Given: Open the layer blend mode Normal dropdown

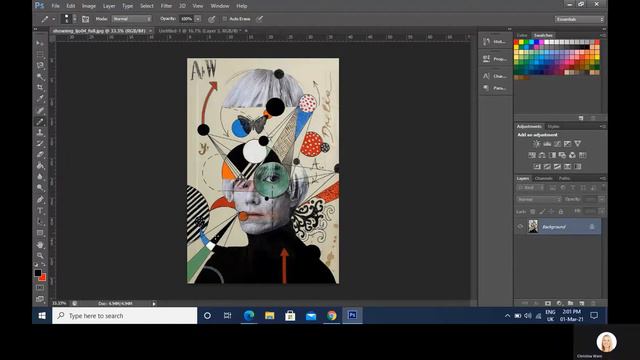Looking at the screenshot, I should coord(539,200).
